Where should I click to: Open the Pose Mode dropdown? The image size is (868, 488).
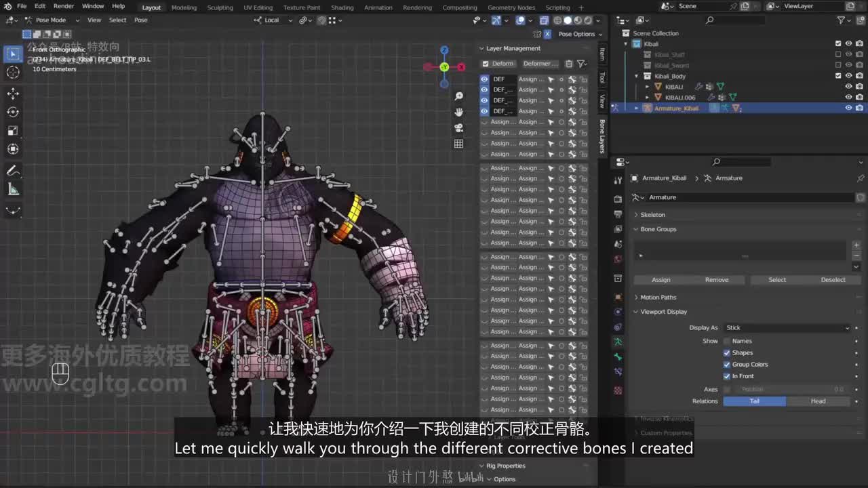51,20
